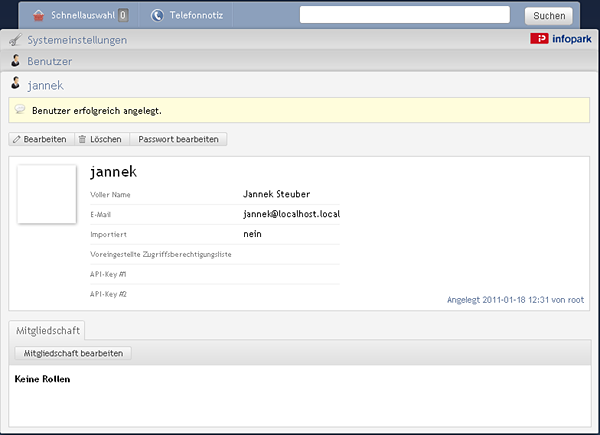The image size is (600, 435).
Task: Open the Schnellauswahl counter badge
Action: 123,15
